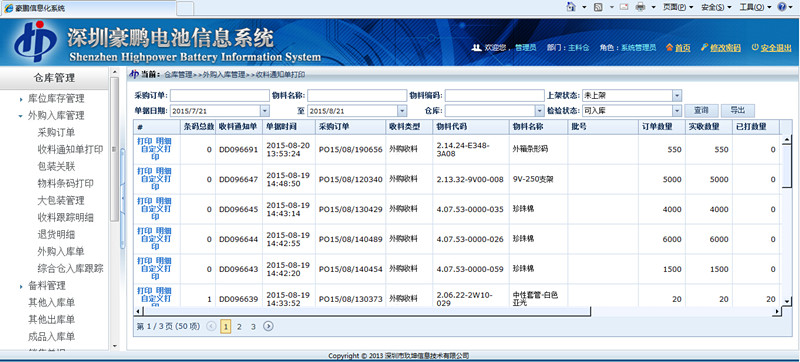Viewport: 800px width, 362px height.
Task: Click the 查询 button
Action: 701,111
